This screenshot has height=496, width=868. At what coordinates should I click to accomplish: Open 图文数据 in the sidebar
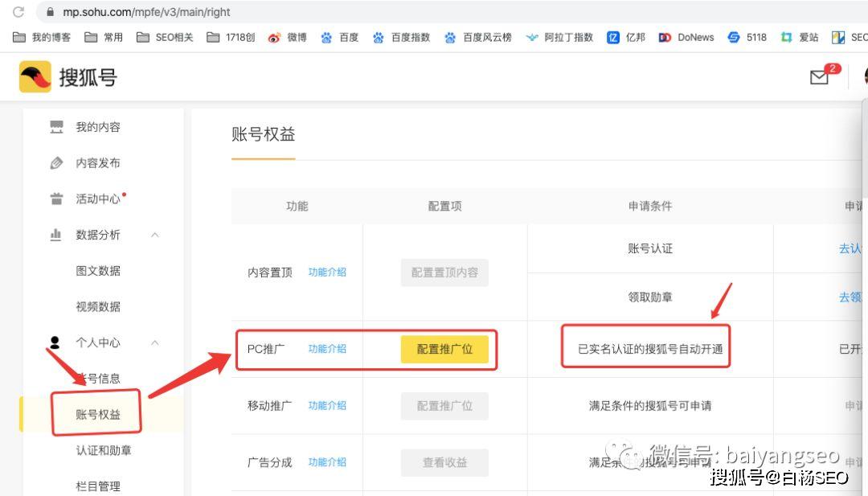click(x=98, y=271)
